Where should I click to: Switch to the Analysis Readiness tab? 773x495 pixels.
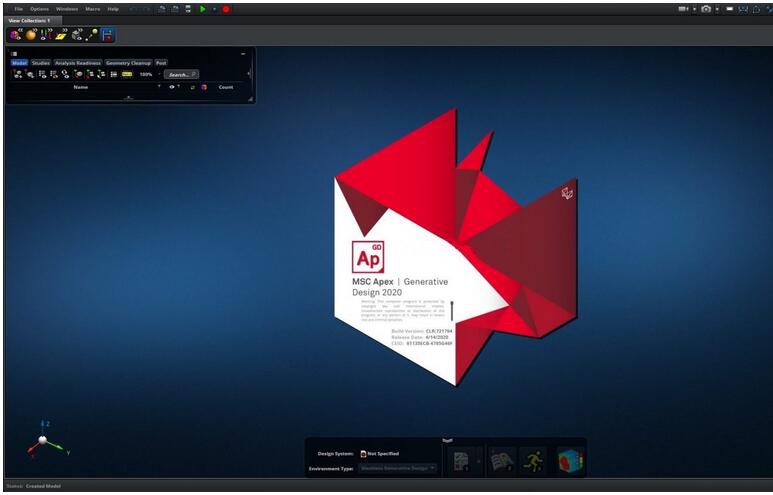(78, 63)
